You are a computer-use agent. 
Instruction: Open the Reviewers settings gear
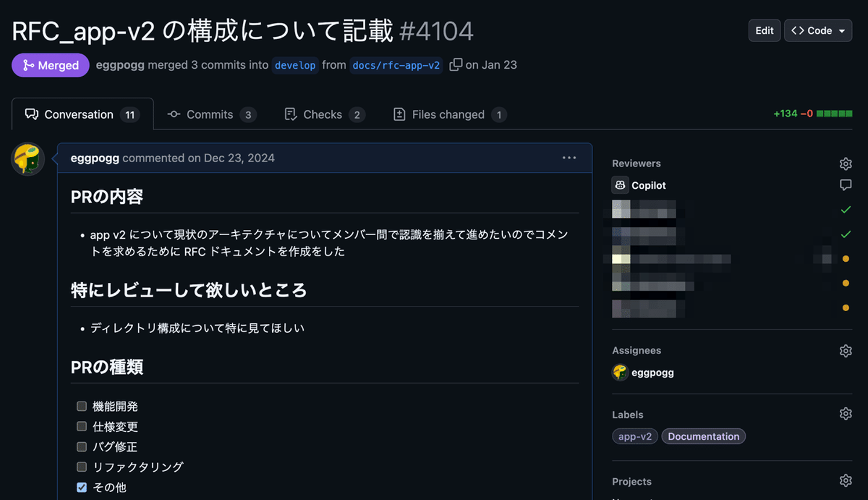846,163
